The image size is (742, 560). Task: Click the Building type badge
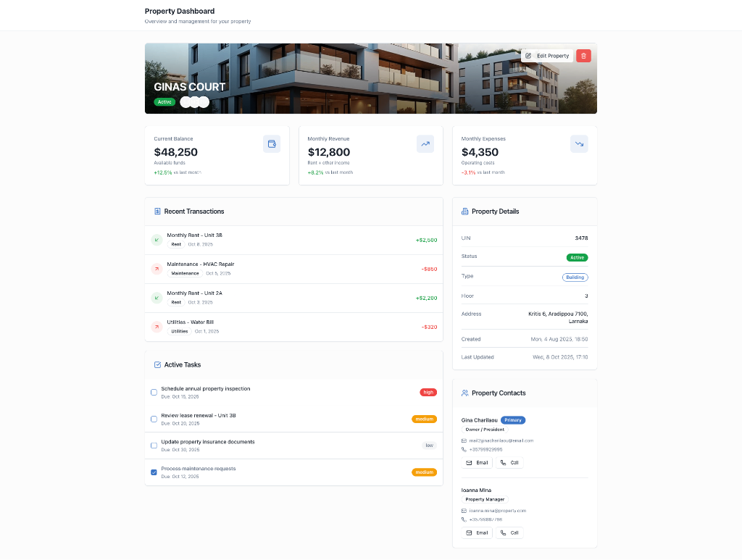pos(575,277)
